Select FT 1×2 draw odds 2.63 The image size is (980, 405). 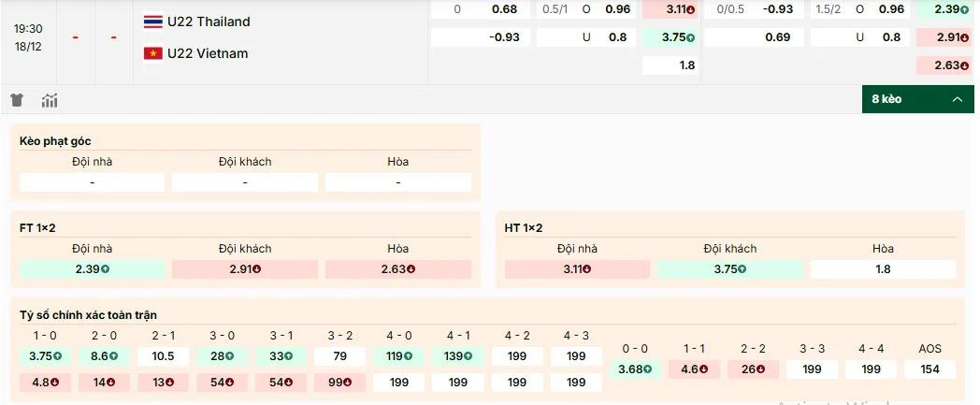(x=397, y=269)
